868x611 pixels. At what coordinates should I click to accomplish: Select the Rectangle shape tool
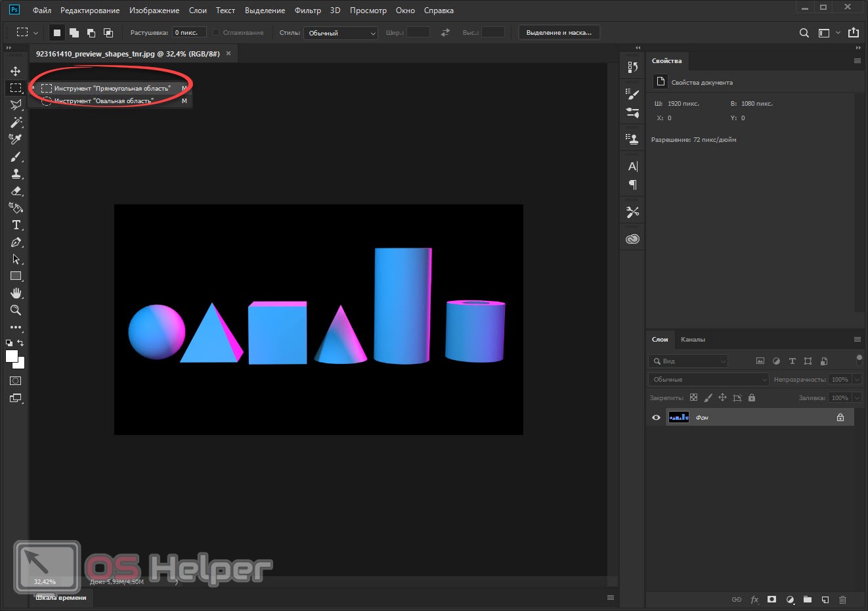(16, 276)
